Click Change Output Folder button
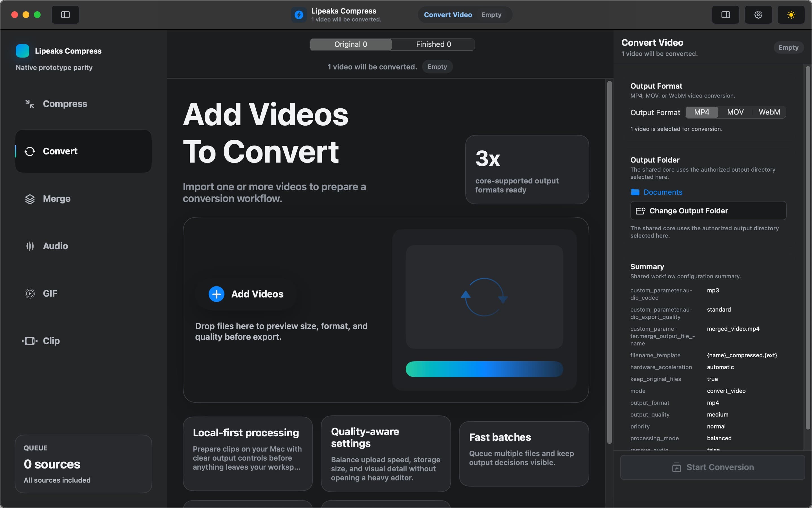The width and height of the screenshot is (812, 508). [x=708, y=211]
